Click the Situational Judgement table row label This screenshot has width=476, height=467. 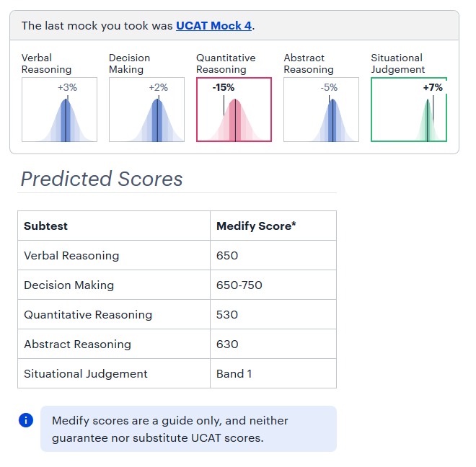pos(86,373)
